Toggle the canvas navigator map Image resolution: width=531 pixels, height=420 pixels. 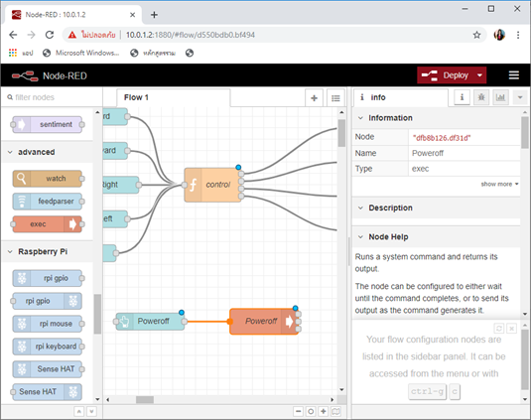tap(335, 411)
